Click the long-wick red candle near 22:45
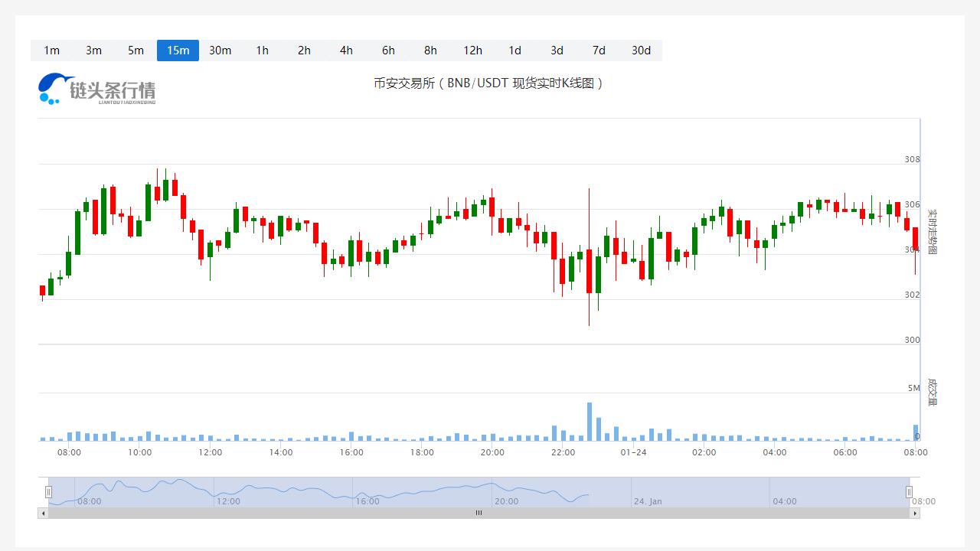This screenshot has width=980, height=551. 589,271
